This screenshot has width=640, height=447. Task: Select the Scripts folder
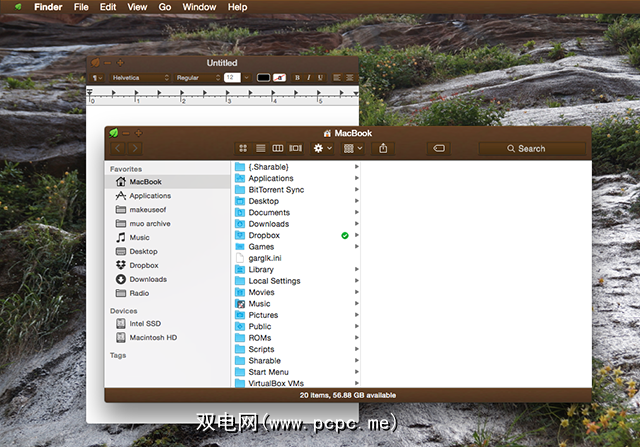click(296, 349)
